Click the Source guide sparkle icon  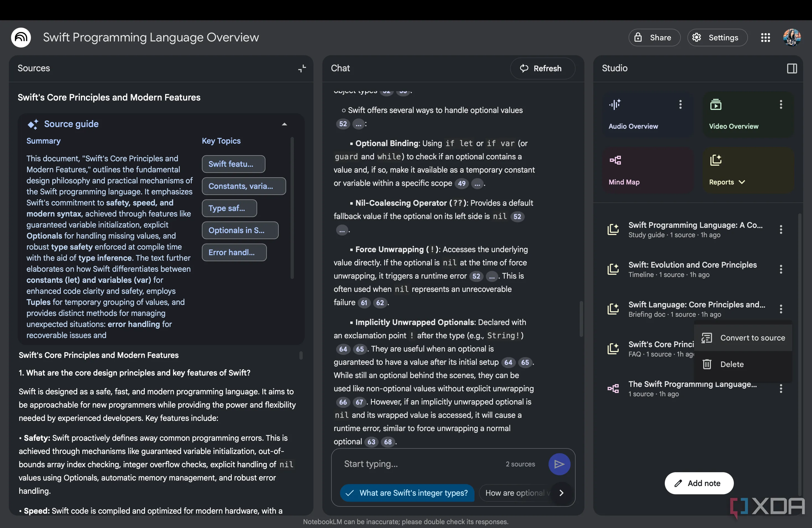(x=33, y=124)
